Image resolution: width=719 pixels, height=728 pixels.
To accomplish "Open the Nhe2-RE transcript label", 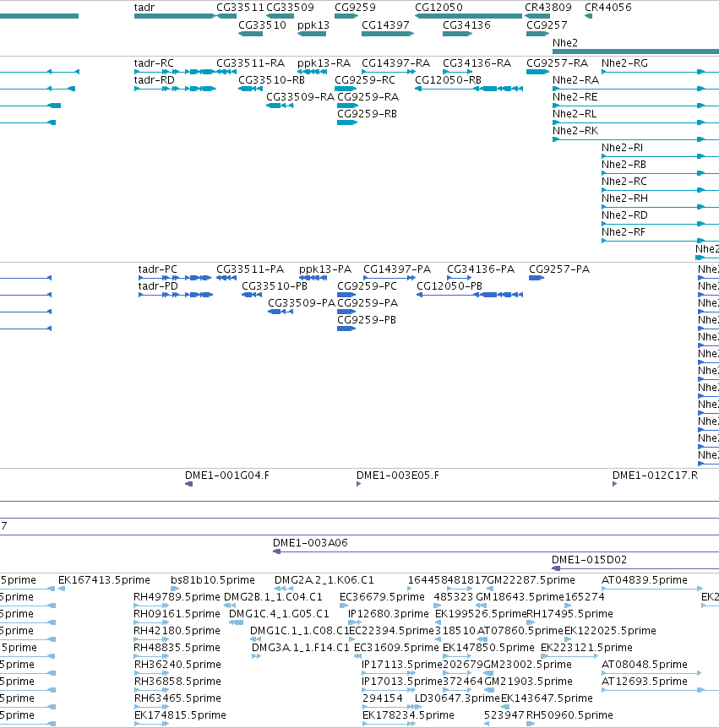I will [575, 96].
